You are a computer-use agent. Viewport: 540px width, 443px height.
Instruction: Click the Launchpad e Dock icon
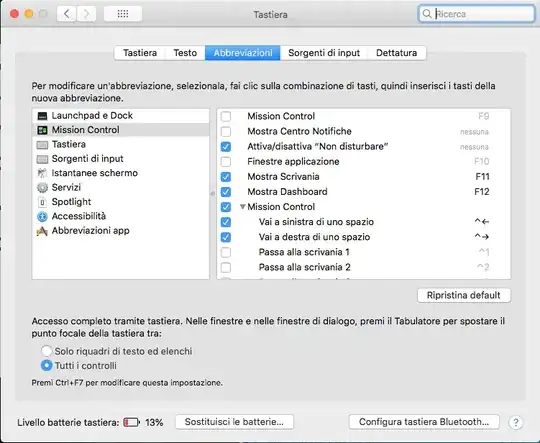coord(42,116)
